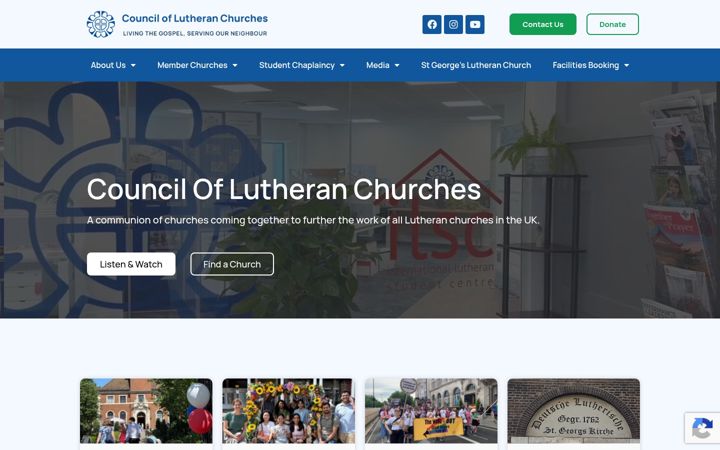Click the Council of Lutheran Churches logo emblem
The width and height of the screenshot is (720, 450).
coord(101,24)
